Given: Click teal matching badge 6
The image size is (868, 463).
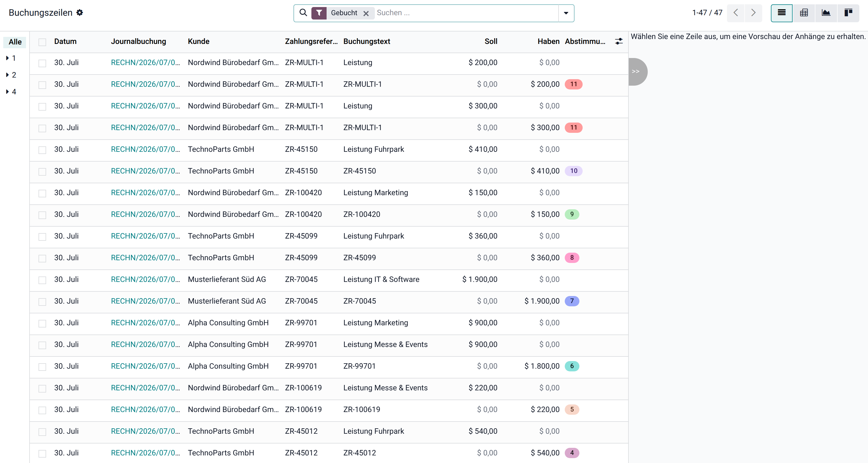Looking at the screenshot, I should click(x=572, y=366).
